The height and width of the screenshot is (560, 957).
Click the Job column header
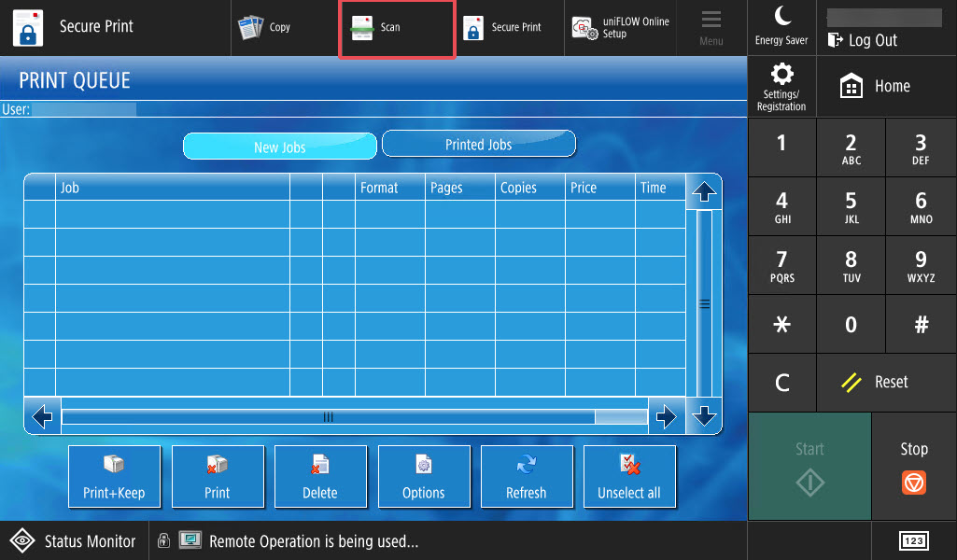[173, 188]
